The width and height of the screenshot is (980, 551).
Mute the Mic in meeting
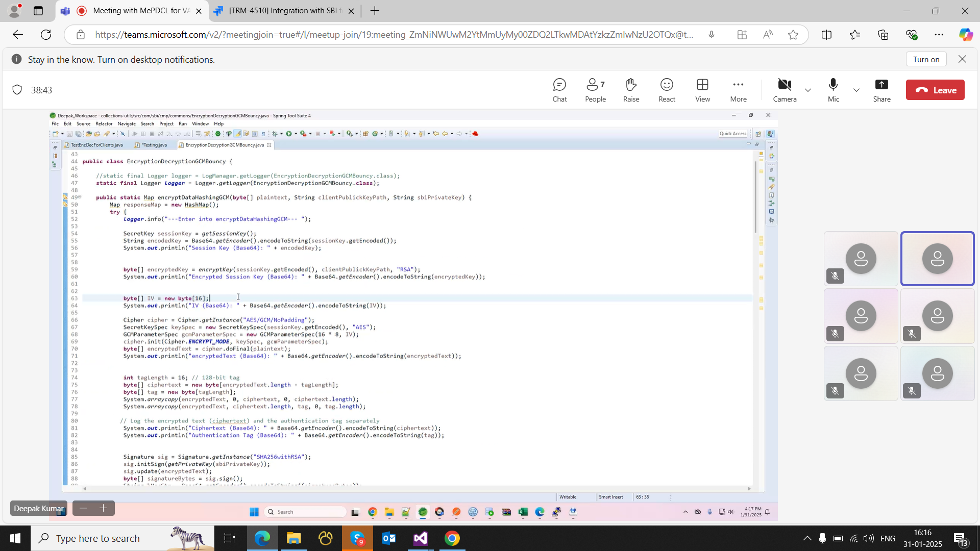833,90
